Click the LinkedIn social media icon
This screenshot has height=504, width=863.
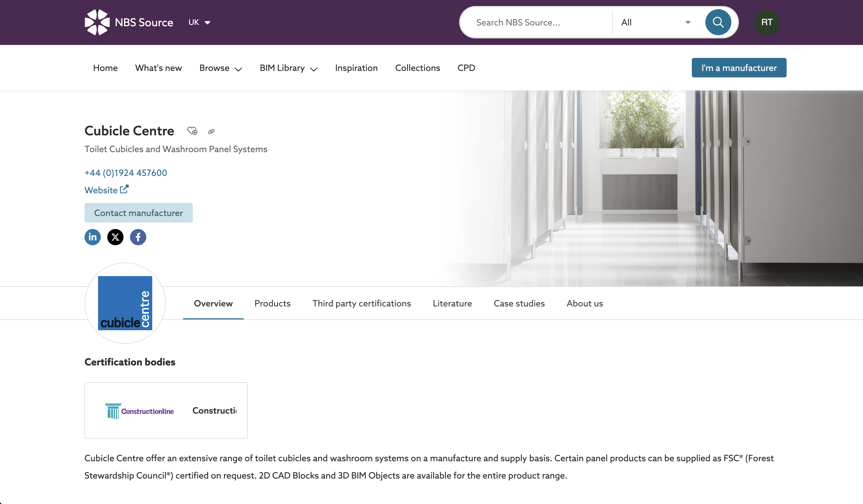[92, 236]
